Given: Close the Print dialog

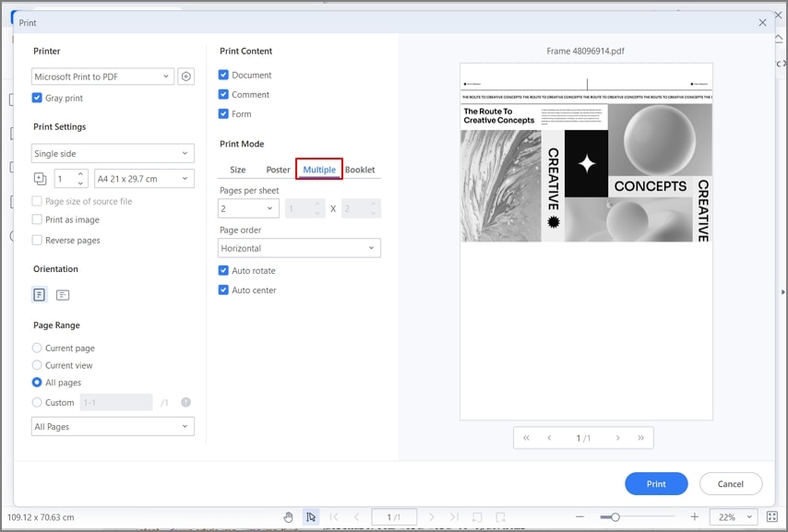Looking at the screenshot, I should click(762, 23).
